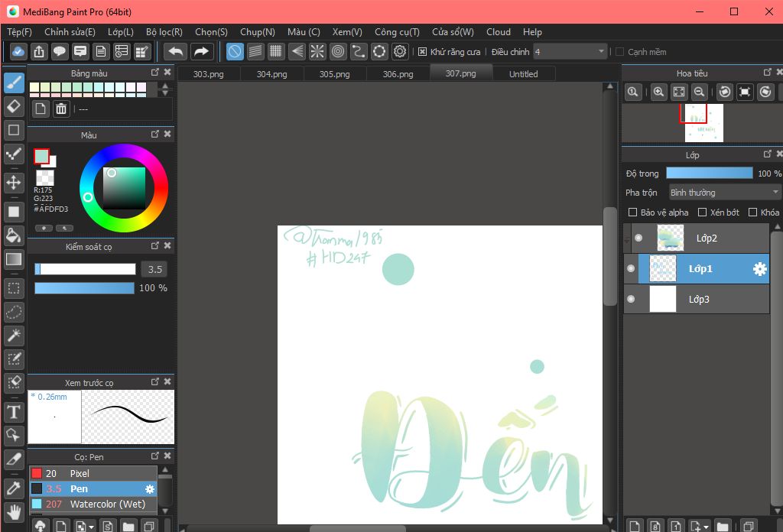Image resolution: width=783 pixels, height=532 pixels.
Task: Enable the Khóa checkbox
Action: tap(752, 212)
